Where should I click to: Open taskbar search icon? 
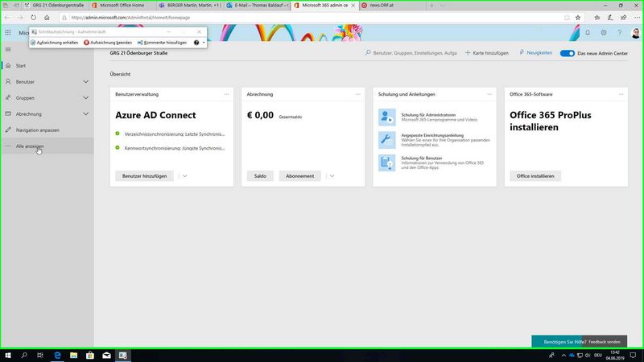pos(24,356)
